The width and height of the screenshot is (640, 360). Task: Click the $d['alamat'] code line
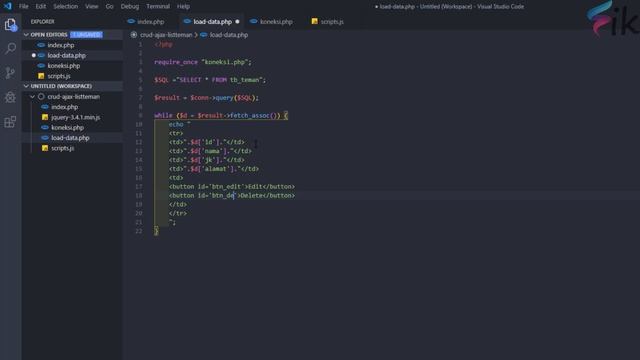coord(213,169)
